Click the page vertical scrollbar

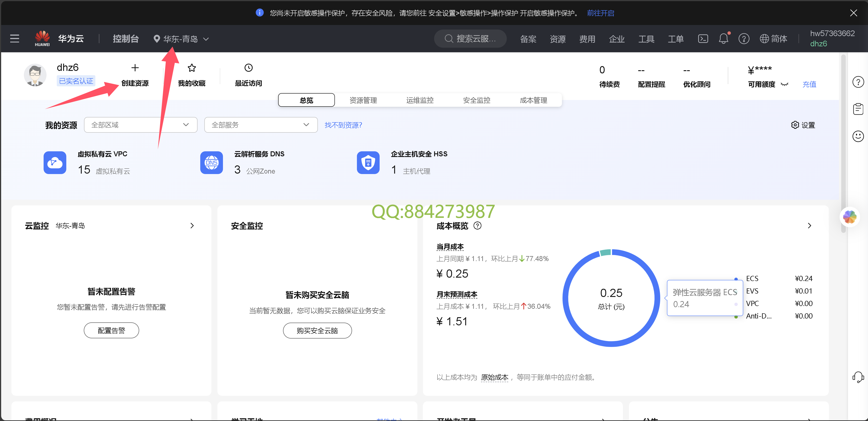point(843,143)
